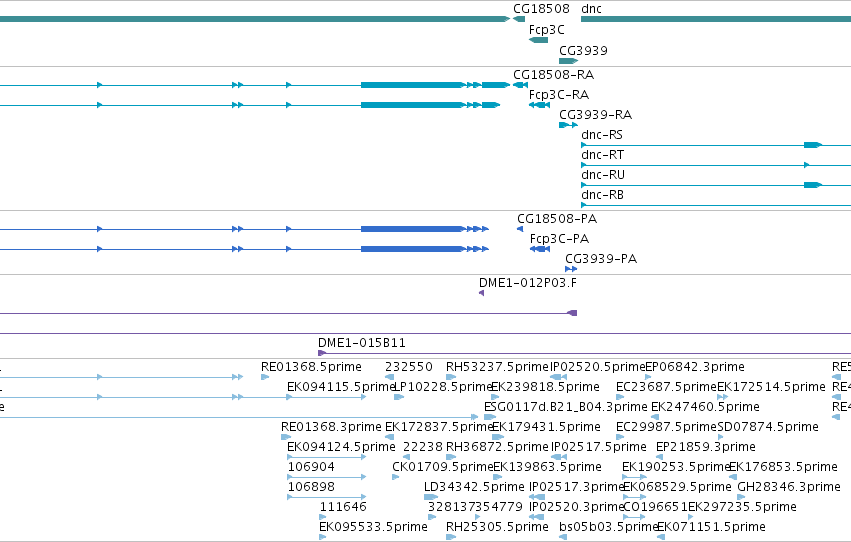Select feature 106898

(311, 487)
